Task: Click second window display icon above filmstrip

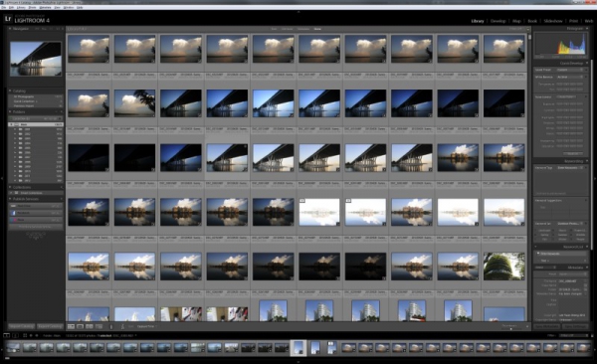Action: click(x=15, y=335)
